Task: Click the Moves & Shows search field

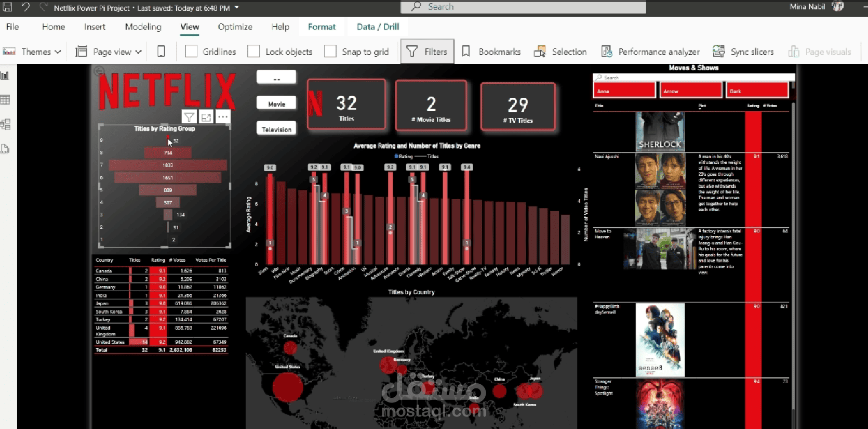Action: (693, 77)
